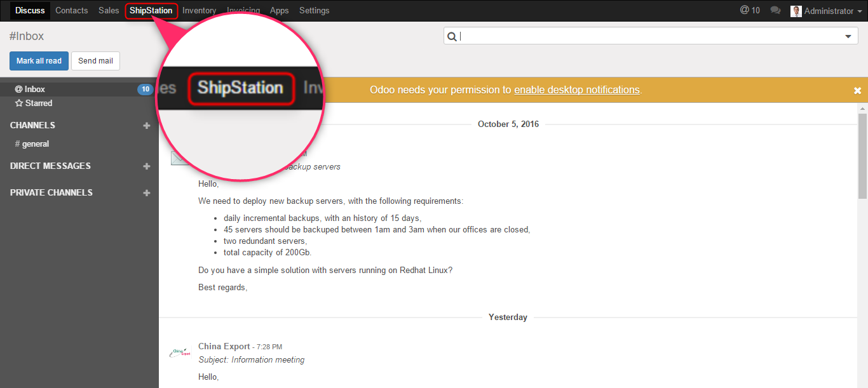The width and height of the screenshot is (868, 388).
Task: Open the @ mentions counter
Action: pyautogui.click(x=750, y=11)
